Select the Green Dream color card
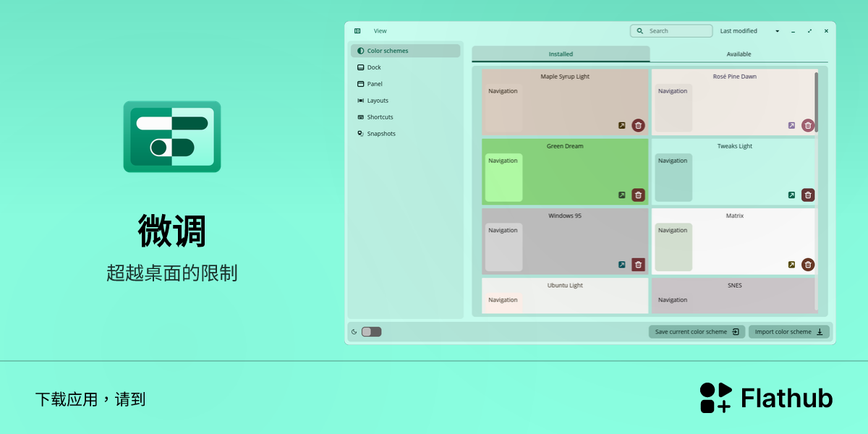This screenshot has height=434, width=868. (x=565, y=171)
